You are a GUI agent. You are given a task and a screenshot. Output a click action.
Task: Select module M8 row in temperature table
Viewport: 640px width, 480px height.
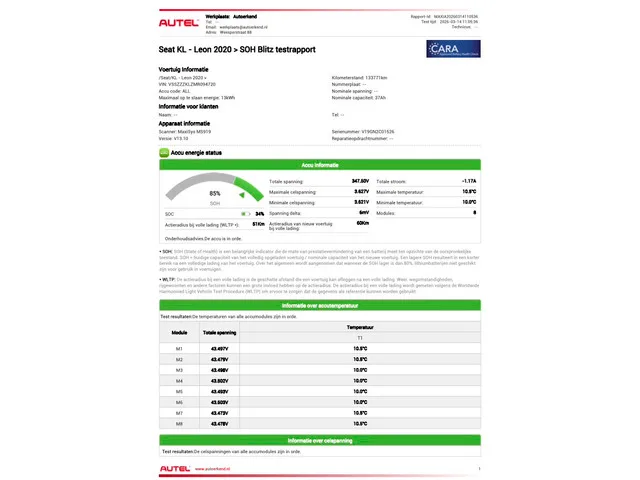click(320, 423)
